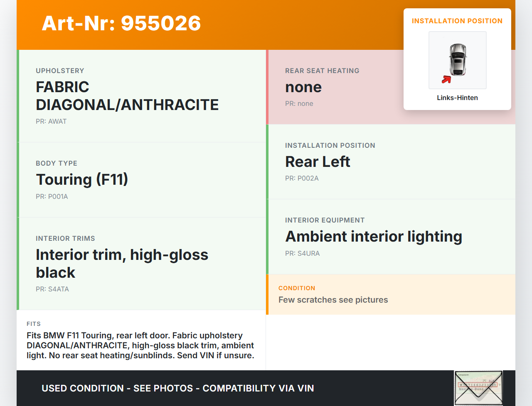The height and width of the screenshot is (406, 532).
Task: Click the VIN envelope icon
Action: pyautogui.click(x=478, y=388)
